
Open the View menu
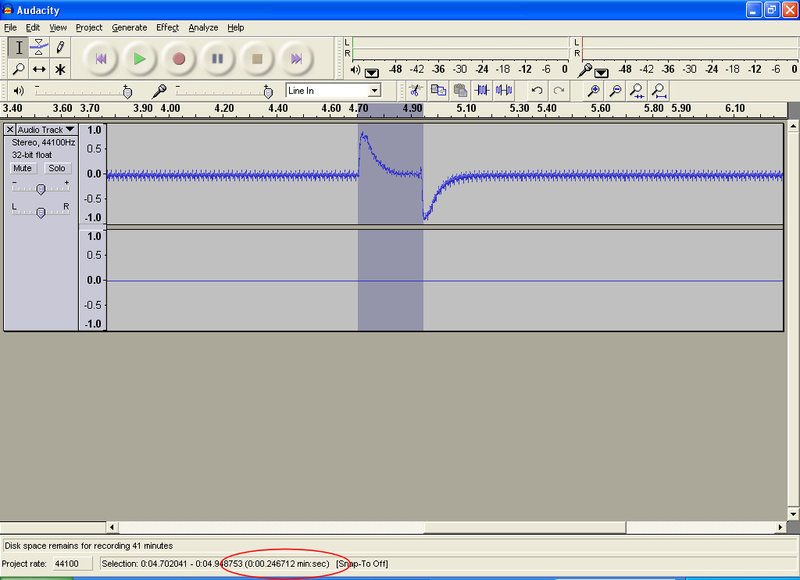[x=58, y=28]
